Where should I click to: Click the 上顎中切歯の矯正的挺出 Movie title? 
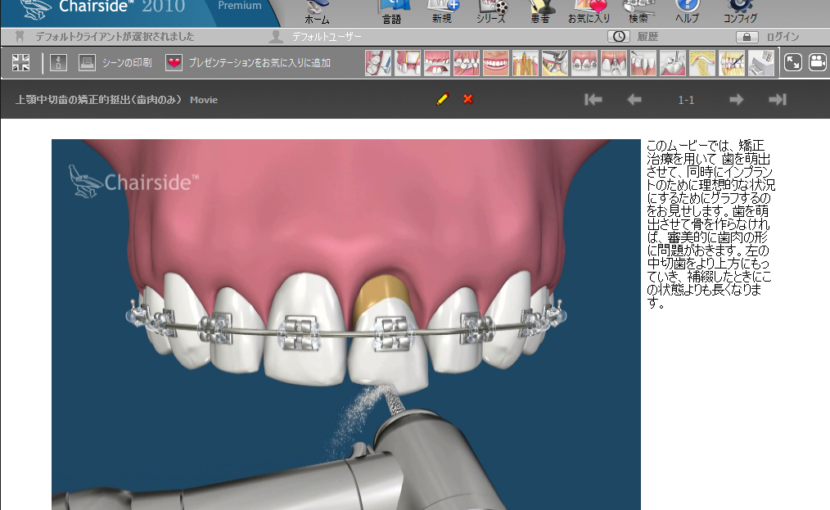click(116, 100)
